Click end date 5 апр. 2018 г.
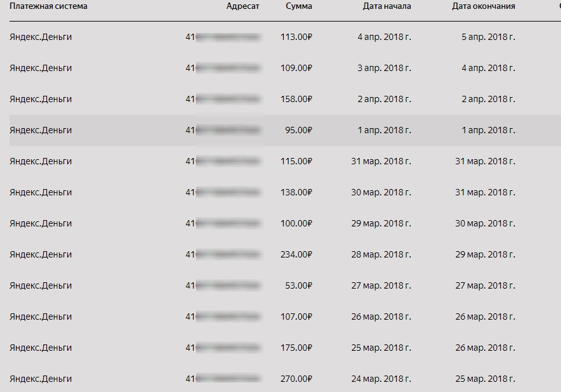561x392 pixels. click(x=488, y=37)
